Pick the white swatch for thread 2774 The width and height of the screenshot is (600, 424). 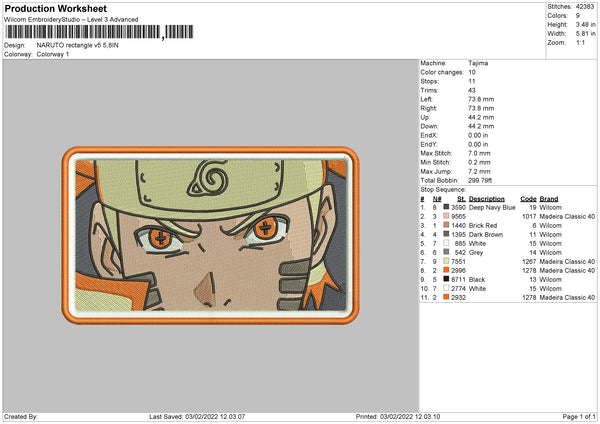coord(446,288)
